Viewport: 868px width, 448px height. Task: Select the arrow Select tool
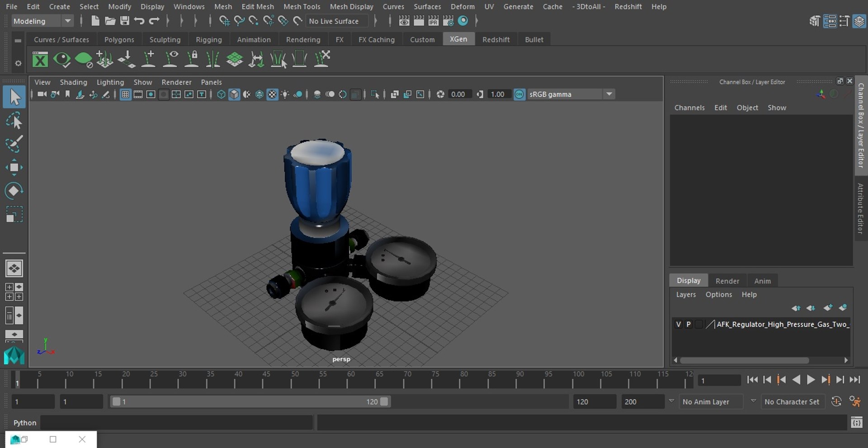coord(14,97)
